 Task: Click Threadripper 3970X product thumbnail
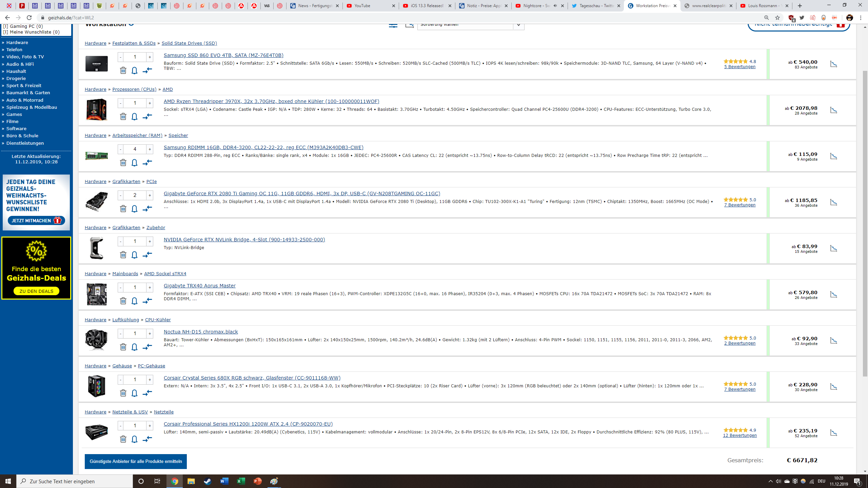tap(97, 110)
